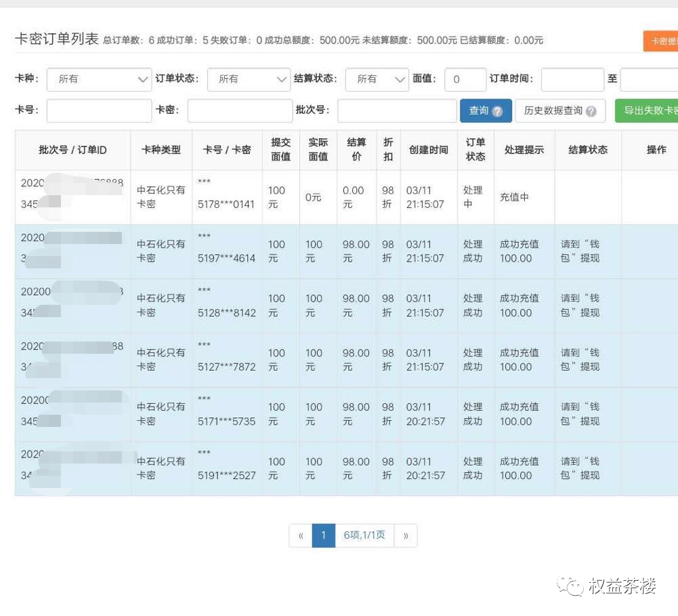Click the 卡密 card secret input box
678x616 pixels.
point(240,110)
